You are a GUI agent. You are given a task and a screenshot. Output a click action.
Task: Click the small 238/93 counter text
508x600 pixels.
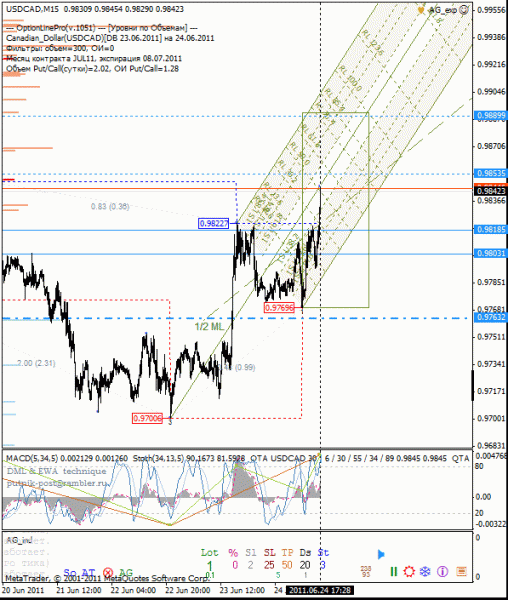point(366,572)
